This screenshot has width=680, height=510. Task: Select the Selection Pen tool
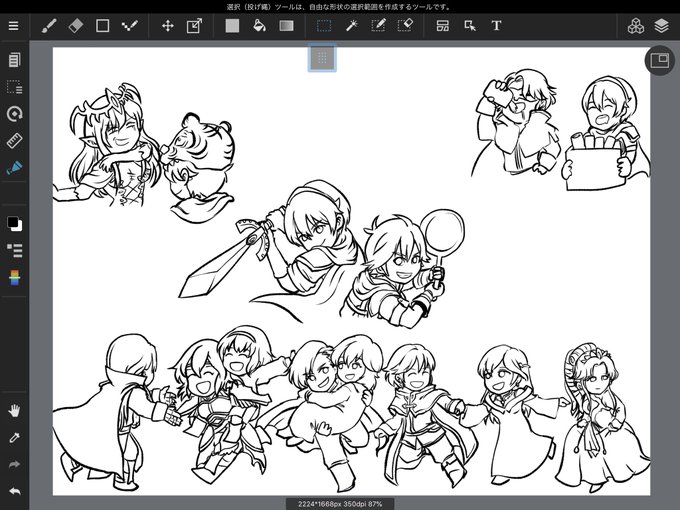[x=378, y=26]
